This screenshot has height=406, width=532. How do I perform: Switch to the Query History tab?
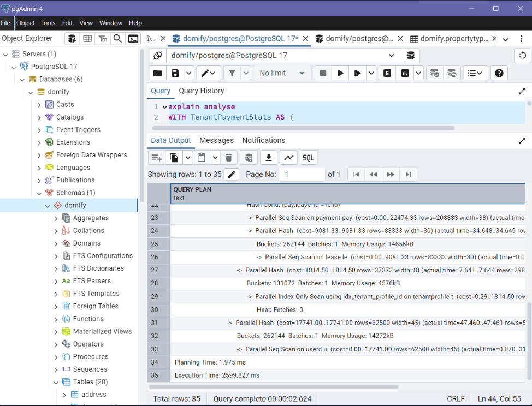click(201, 91)
